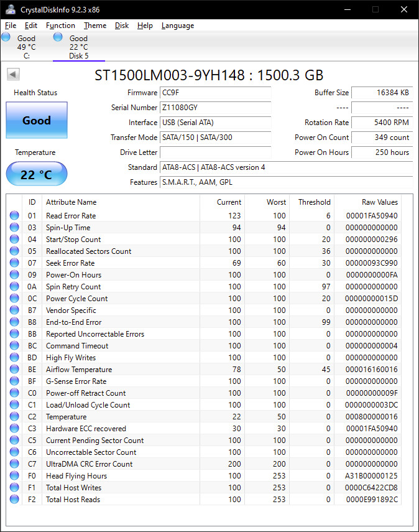Click the previous disk arrow icon
The width and height of the screenshot is (419, 532).
[x=14, y=74]
